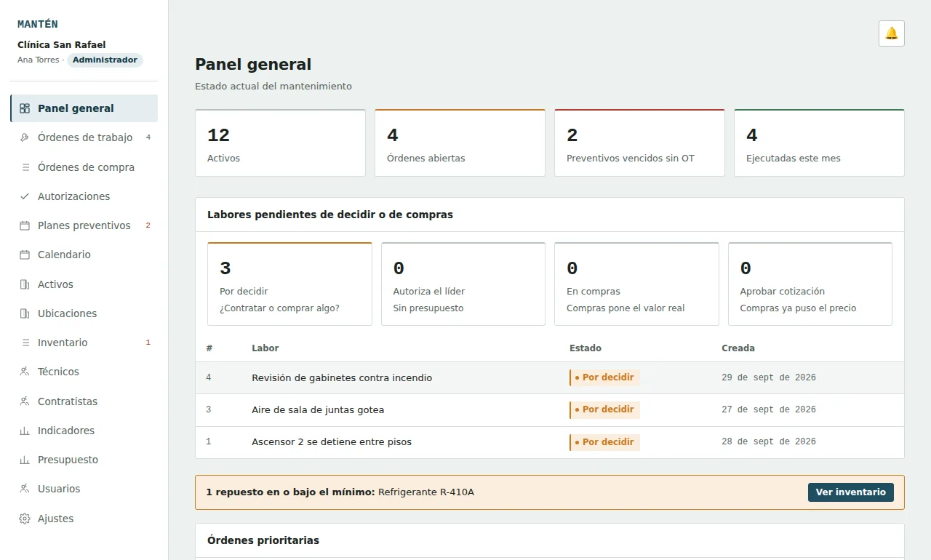Click the Labor column header
Viewport: 931px width, 560px height.
pos(265,348)
